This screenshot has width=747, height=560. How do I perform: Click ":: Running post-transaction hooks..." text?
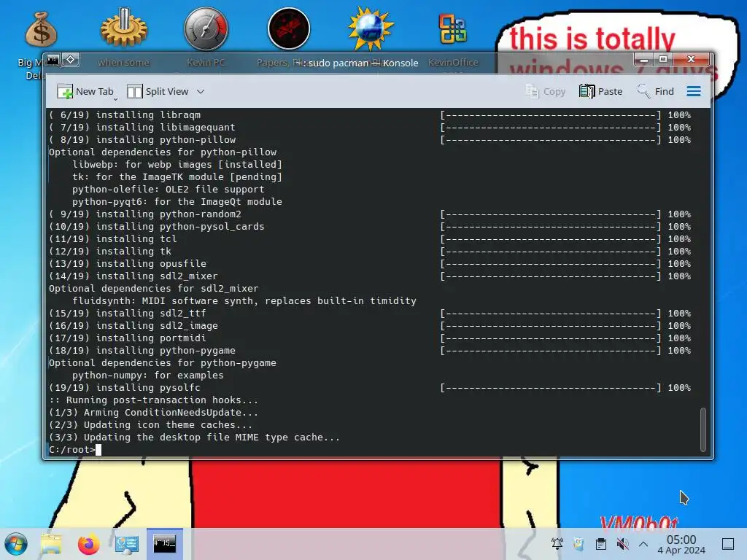point(153,400)
